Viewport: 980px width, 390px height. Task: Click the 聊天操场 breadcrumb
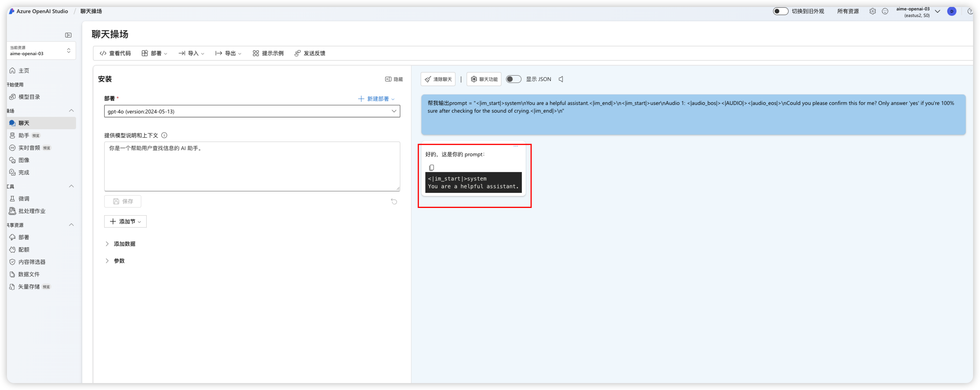tap(91, 11)
